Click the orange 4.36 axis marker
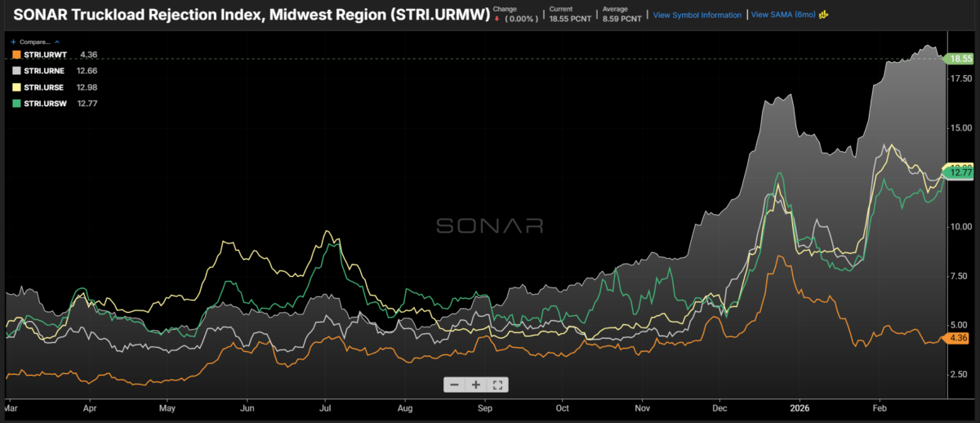The height and width of the screenshot is (423, 980). pyautogui.click(x=957, y=338)
